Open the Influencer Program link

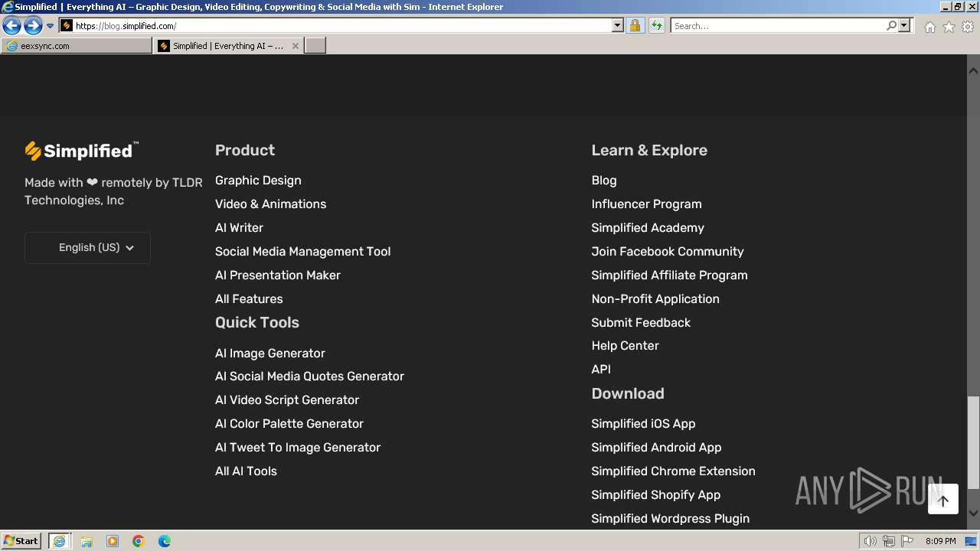click(646, 204)
